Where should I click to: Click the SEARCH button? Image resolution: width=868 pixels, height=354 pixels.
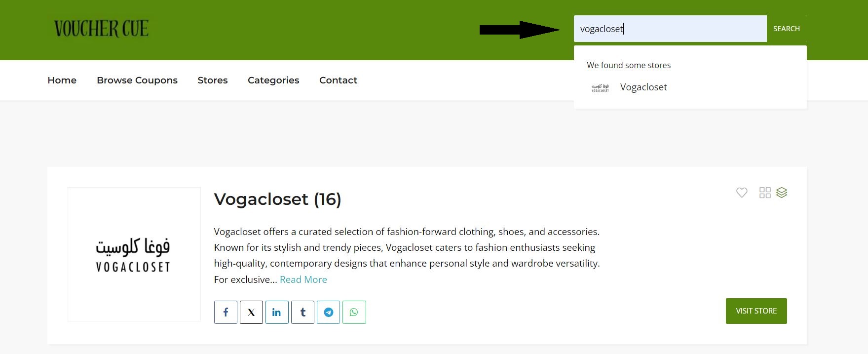click(786, 28)
